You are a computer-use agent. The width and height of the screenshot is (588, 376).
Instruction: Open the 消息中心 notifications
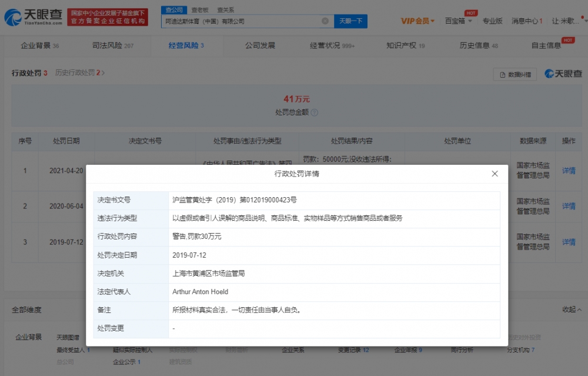pyautogui.click(x=527, y=21)
